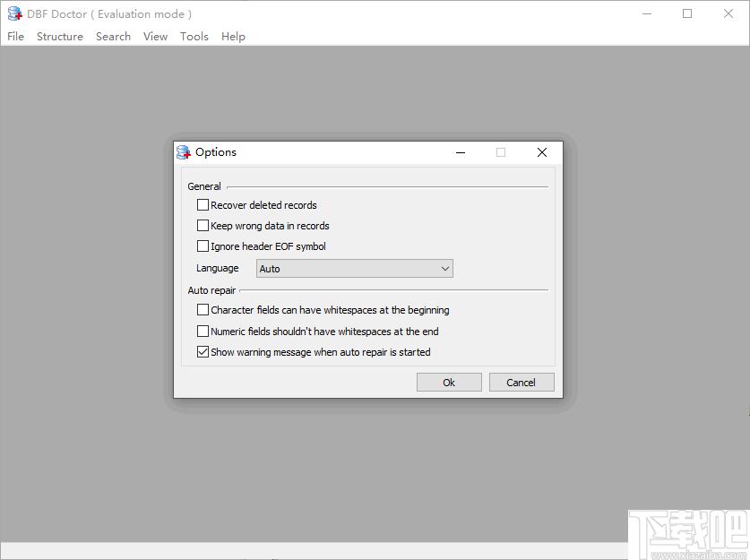Click the Options dialog title text
The width and height of the screenshot is (750, 560).
tap(216, 152)
